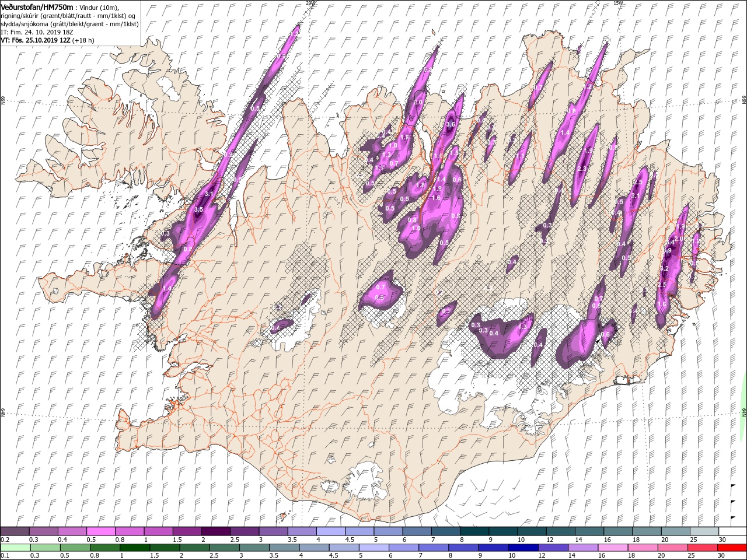Select the snow legend swatch for 6–7
The height and width of the screenshot is (560, 747).
416,531
